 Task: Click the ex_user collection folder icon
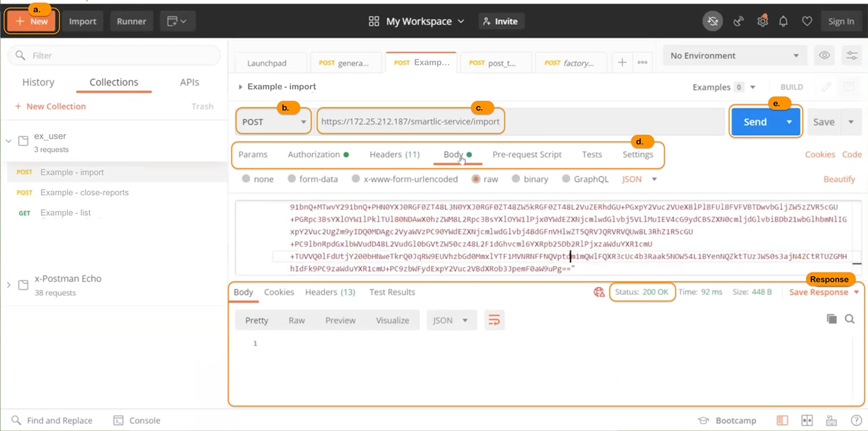click(23, 141)
